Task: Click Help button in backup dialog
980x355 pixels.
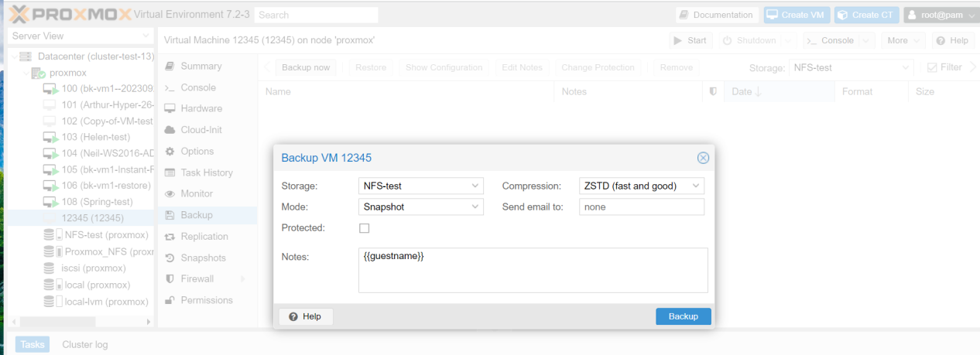Action: click(x=306, y=316)
